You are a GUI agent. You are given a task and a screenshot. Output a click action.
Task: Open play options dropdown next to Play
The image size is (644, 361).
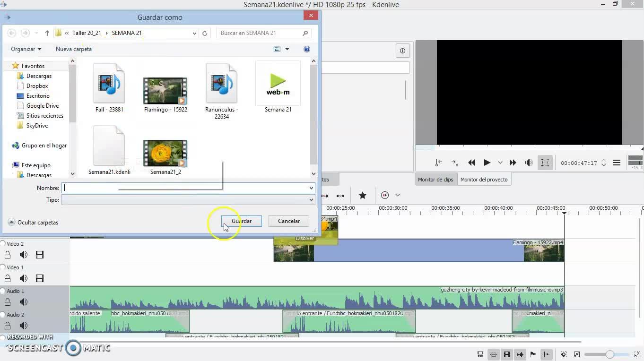click(x=500, y=163)
